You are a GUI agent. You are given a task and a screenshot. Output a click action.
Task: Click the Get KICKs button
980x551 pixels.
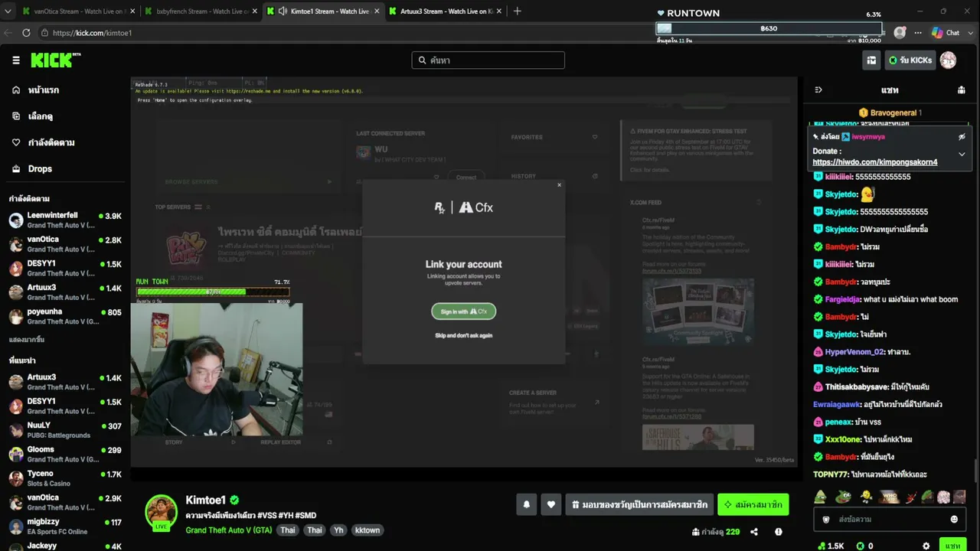(910, 60)
